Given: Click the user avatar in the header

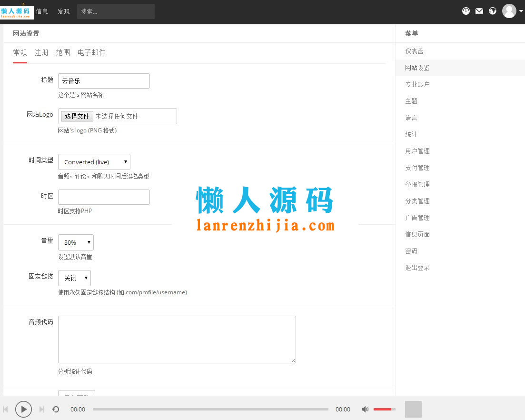Looking at the screenshot, I should [x=509, y=11].
